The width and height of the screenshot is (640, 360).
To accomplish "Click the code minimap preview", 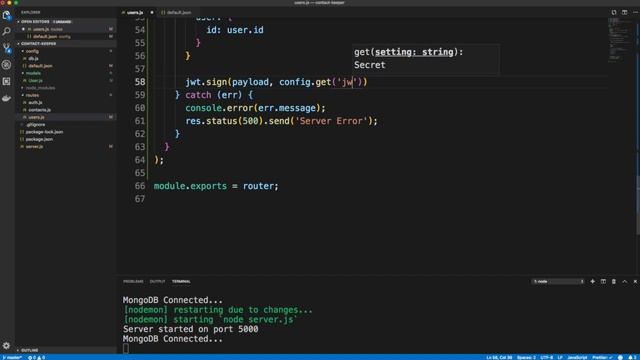I will click(620, 41).
